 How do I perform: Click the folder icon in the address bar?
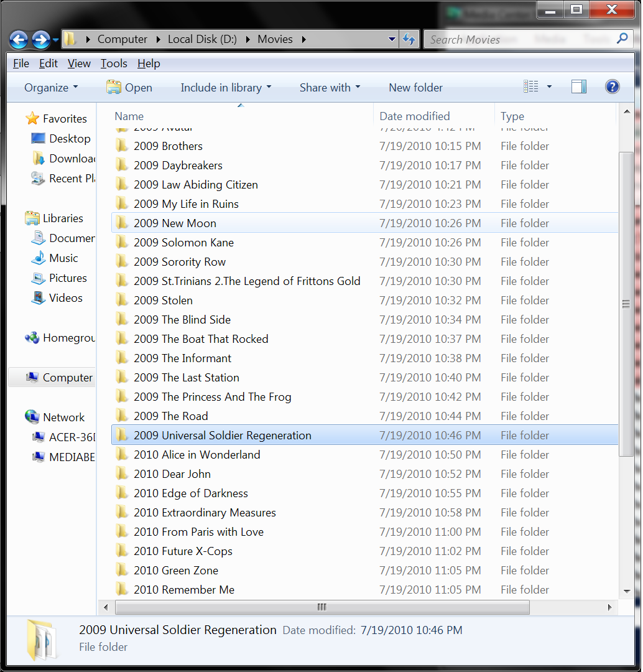click(70, 39)
